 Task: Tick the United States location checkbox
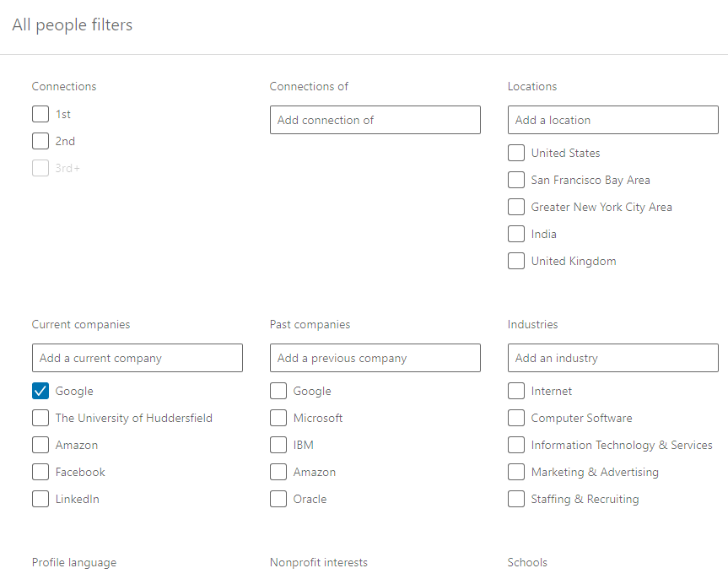[515, 153]
